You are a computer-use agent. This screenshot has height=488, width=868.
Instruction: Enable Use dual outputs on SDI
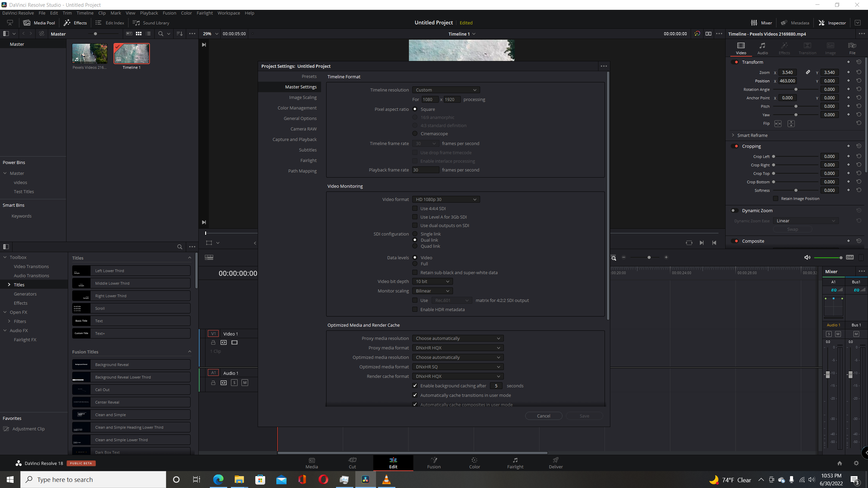[x=415, y=225]
